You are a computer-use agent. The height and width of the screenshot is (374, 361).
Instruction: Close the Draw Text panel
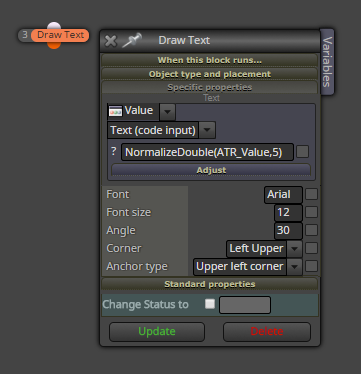click(x=110, y=41)
